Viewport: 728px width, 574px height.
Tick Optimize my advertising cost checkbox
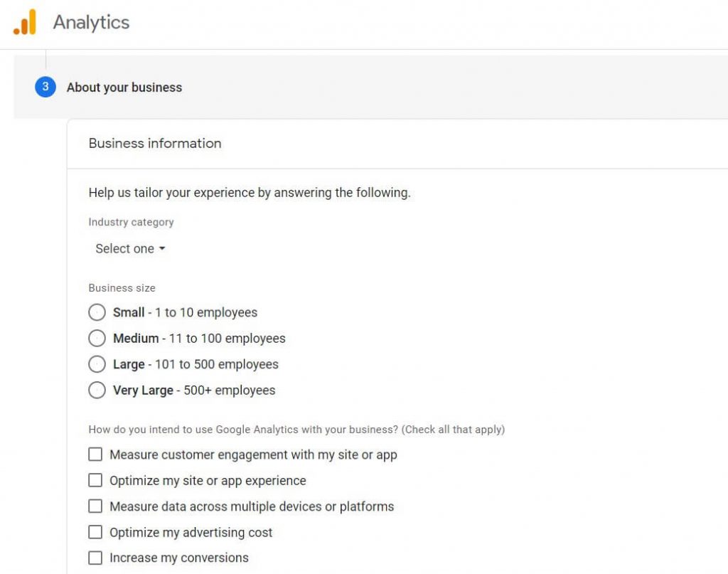[95, 532]
